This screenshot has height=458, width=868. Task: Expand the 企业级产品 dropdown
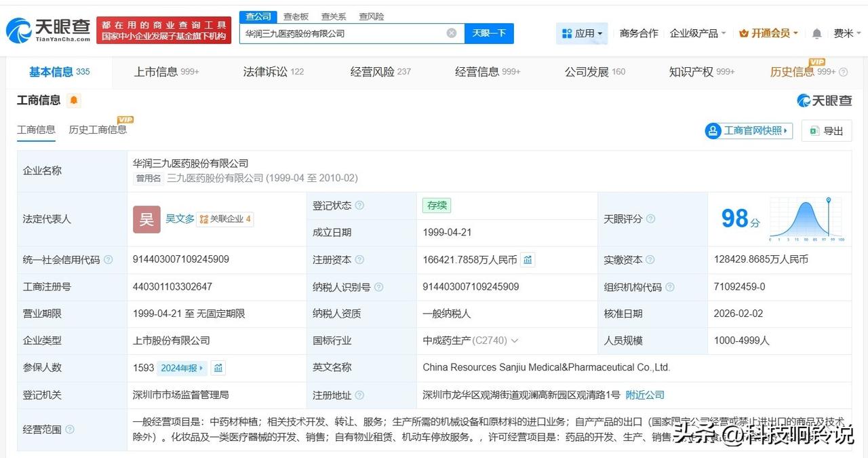698,33
